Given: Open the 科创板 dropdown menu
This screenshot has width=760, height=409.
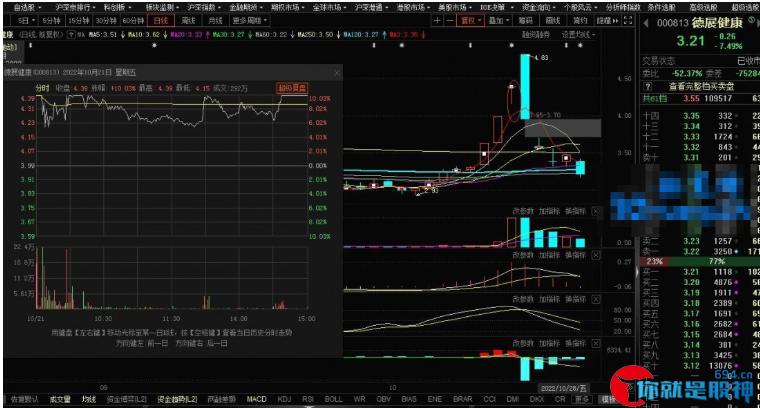Looking at the screenshot, I should click(x=117, y=7).
